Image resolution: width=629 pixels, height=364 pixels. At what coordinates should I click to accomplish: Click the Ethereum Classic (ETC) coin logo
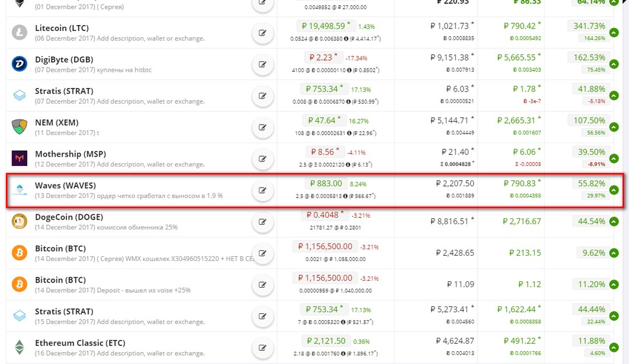19,347
